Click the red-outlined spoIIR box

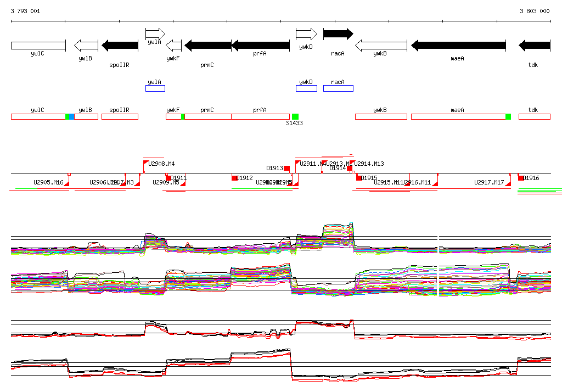[120, 116]
